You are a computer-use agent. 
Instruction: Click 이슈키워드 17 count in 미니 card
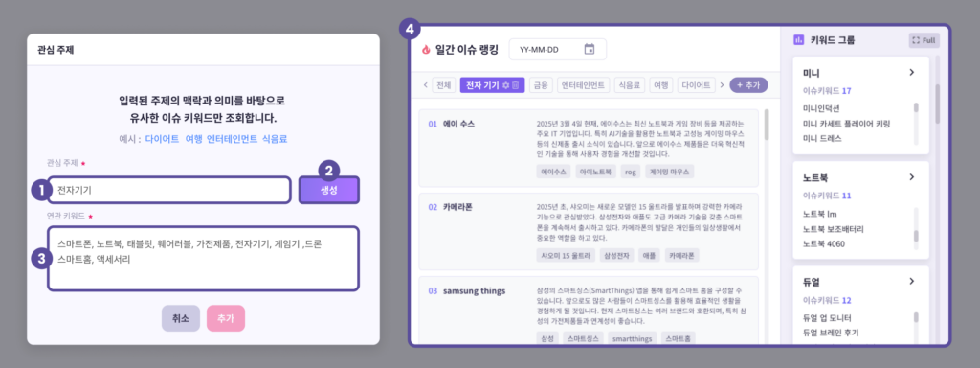click(x=827, y=91)
